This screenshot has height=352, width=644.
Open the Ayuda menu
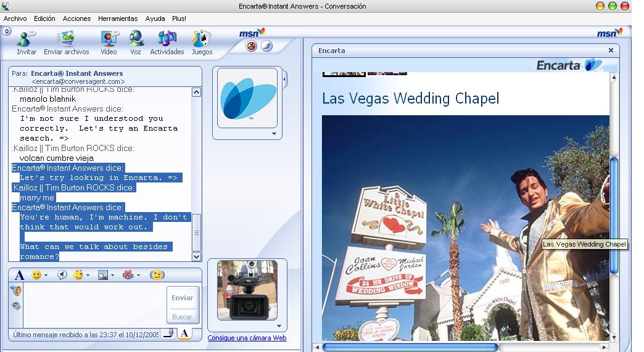click(x=155, y=19)
